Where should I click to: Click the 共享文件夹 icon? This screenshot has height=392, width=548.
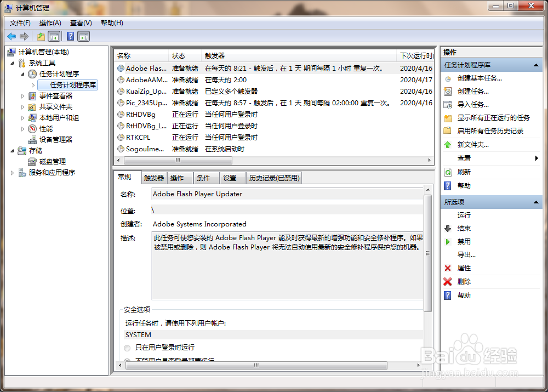coord(32,107)
